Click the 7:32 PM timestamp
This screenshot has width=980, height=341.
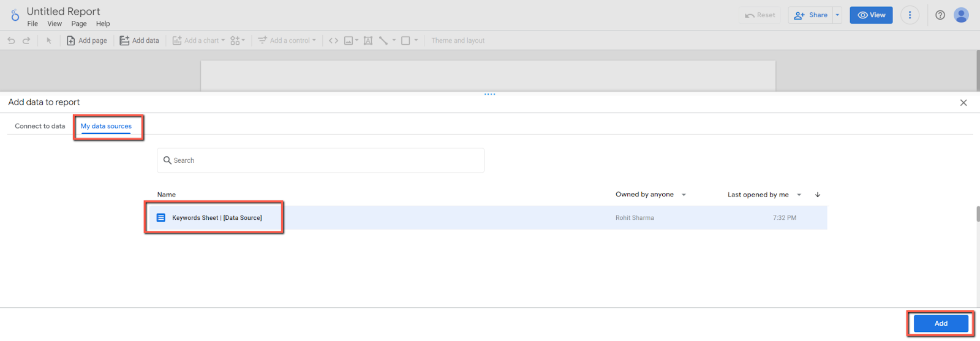coord(785,218)
